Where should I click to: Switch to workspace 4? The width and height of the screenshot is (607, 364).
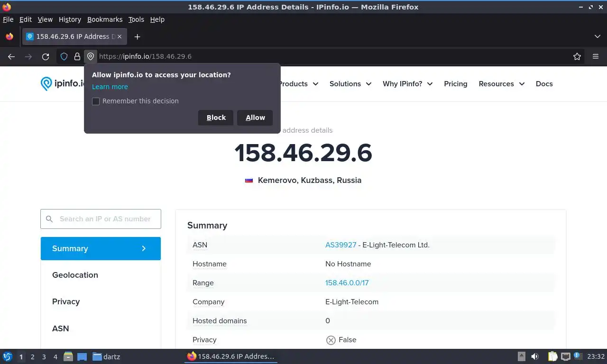pos(55,357)
